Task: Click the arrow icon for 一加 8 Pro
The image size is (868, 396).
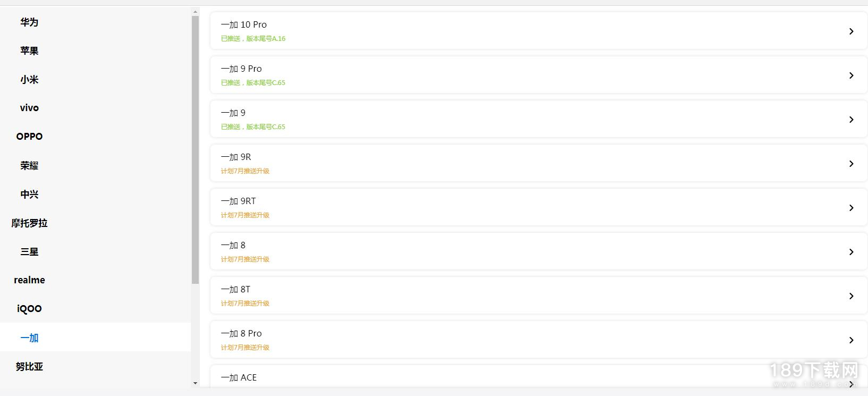Action: 851,340
